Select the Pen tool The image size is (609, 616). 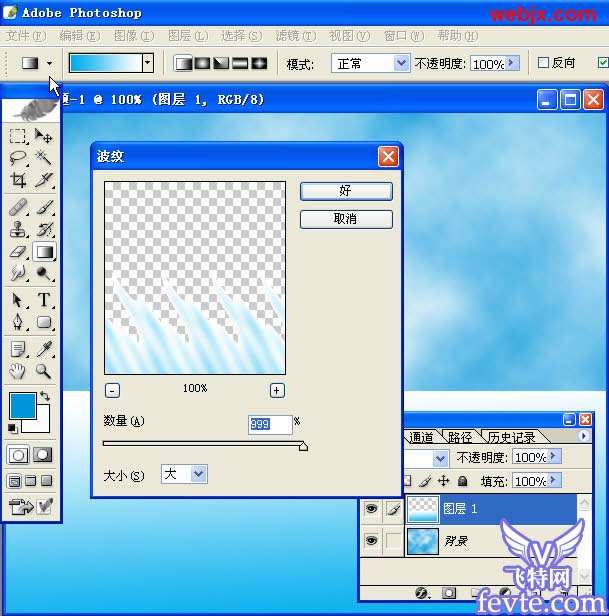click(17, 322)
